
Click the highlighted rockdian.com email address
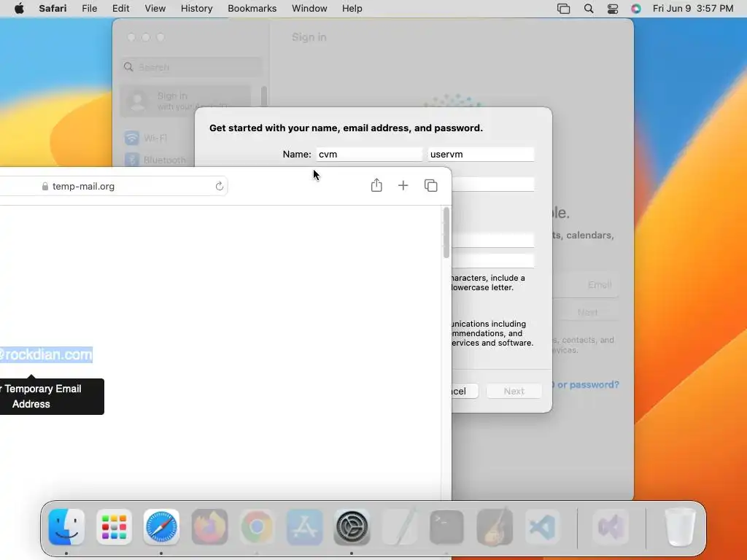pyautogui.click(x=46, y=354)
